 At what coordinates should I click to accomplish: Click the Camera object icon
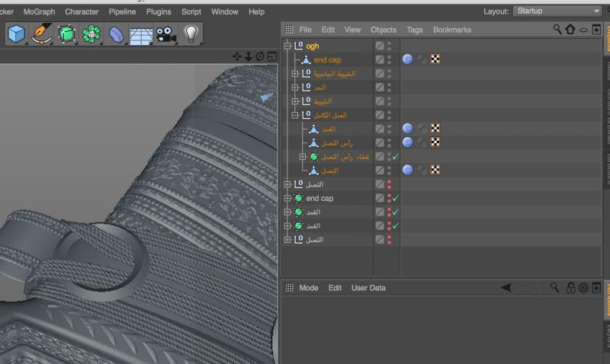pyautogui.click(x=165, y=34)
